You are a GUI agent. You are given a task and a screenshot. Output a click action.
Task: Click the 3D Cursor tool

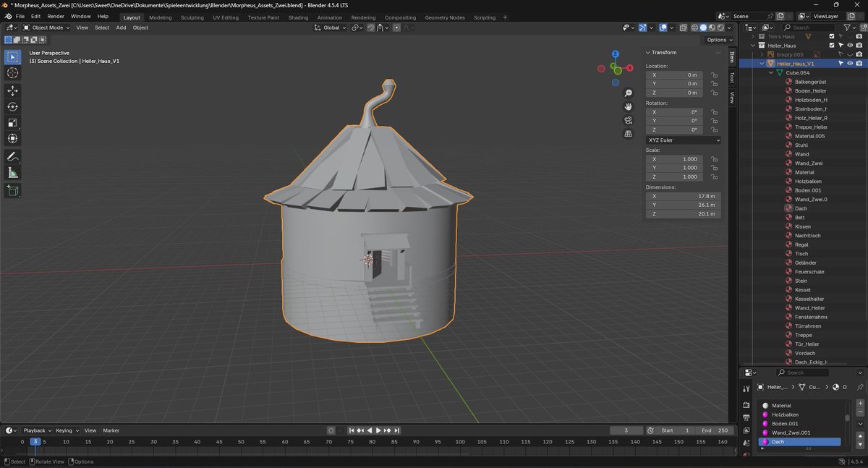pyautogui.click(x=12, y=73)
